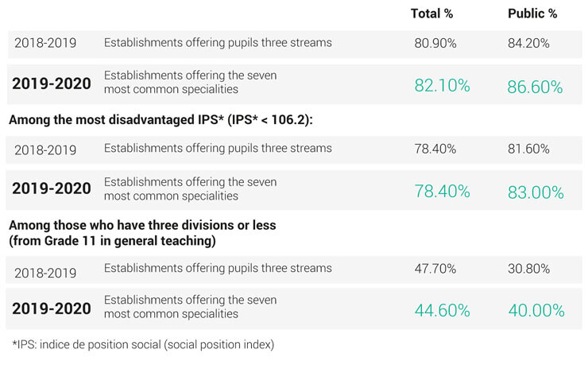Screen dimensions: 588x369
Task: Select the 80.90% total value
Action: 435,44
